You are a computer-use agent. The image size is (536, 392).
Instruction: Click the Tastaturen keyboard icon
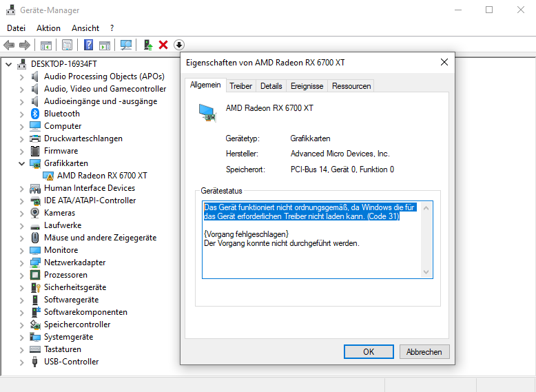coord(35,349)
